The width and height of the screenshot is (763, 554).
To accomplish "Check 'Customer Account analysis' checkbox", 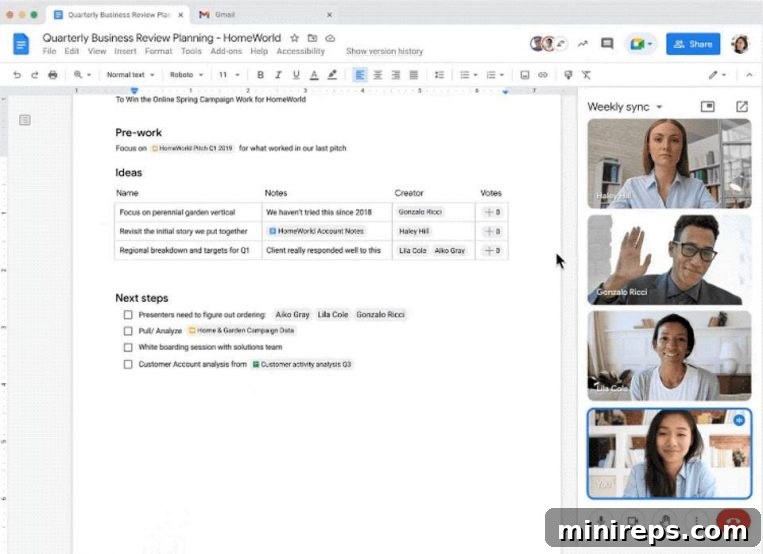I will pos(128,364).
